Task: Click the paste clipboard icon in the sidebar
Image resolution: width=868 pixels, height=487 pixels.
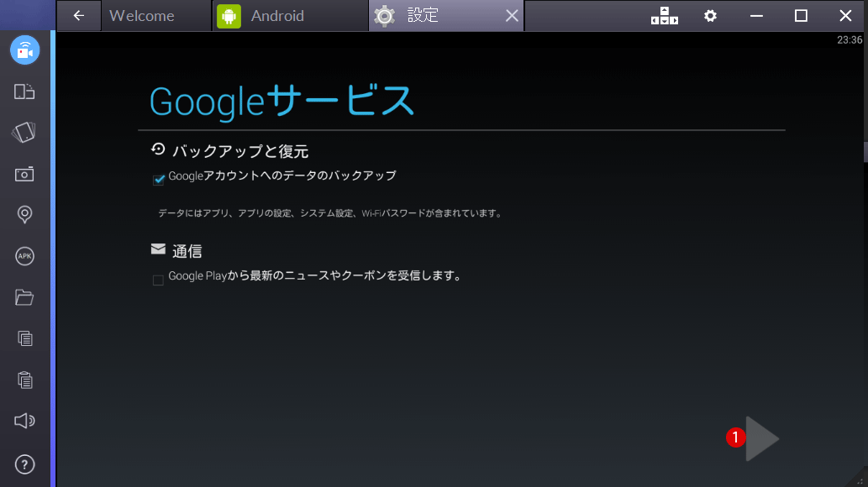Action: 25,380
